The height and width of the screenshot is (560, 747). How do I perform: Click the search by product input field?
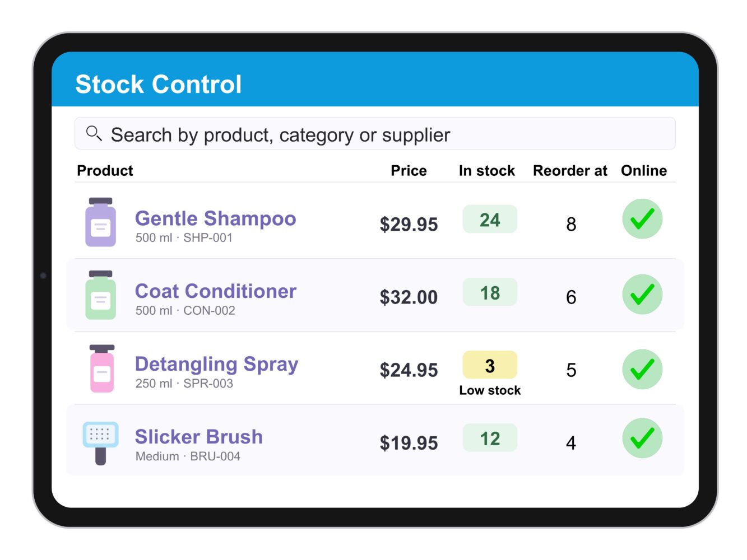[x=375, y=133]
